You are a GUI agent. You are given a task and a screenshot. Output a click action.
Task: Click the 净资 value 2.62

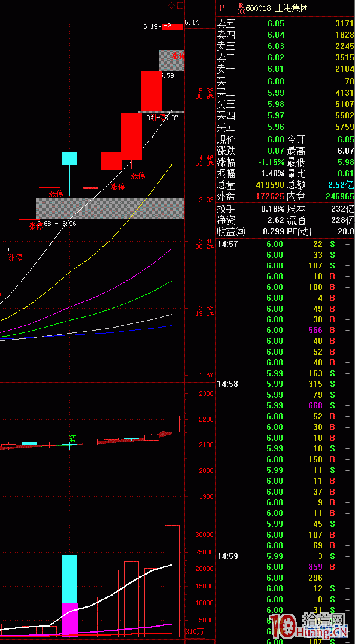point(276,220)
